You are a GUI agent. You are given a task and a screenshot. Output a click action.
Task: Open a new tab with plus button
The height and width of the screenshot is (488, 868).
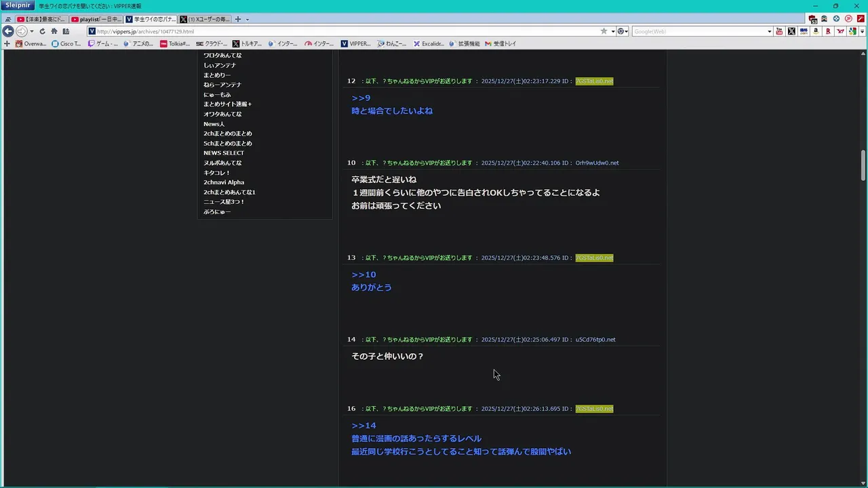pos(237,19)
